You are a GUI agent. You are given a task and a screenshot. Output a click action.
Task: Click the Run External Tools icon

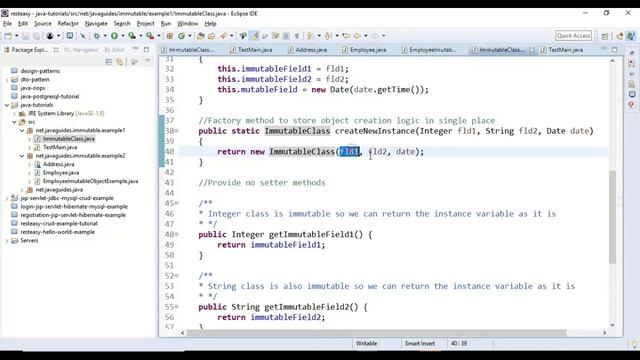click(150, 36)
